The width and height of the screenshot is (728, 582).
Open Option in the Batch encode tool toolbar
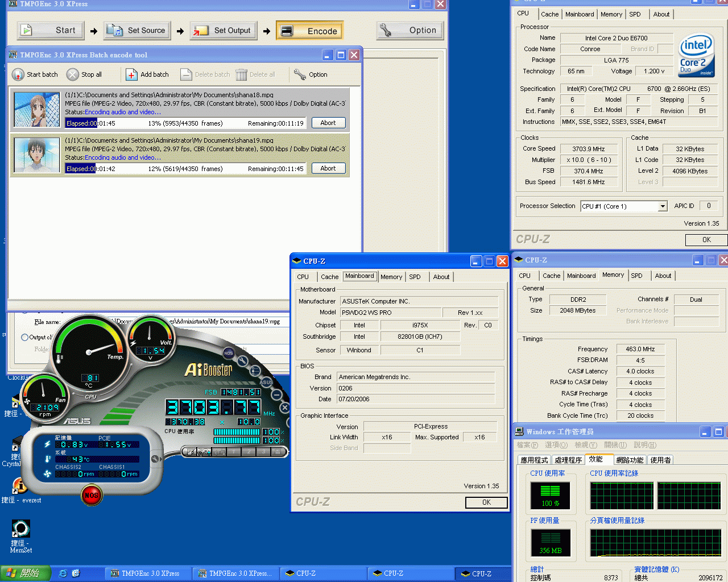click(x=311, y=74)
